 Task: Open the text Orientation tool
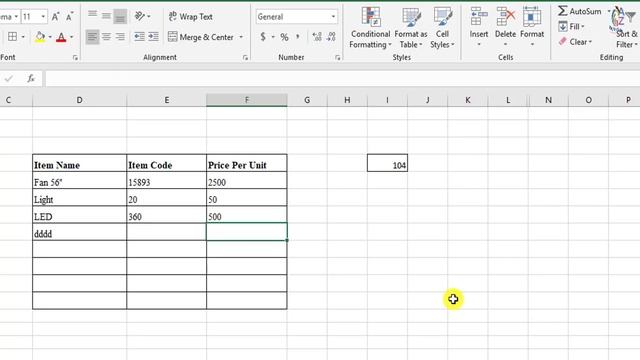140,16
